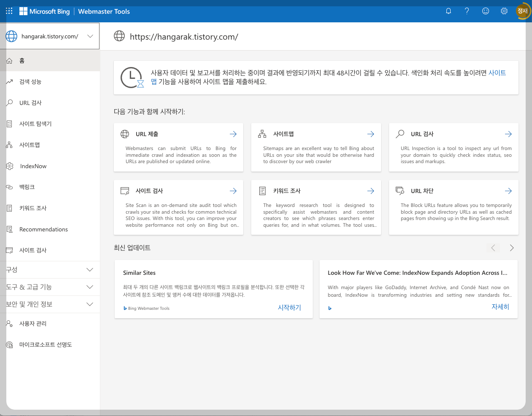The height and width of the screenshot is (416, 532).
Task: Open the settings gear in header
Action: coord(504,11)
